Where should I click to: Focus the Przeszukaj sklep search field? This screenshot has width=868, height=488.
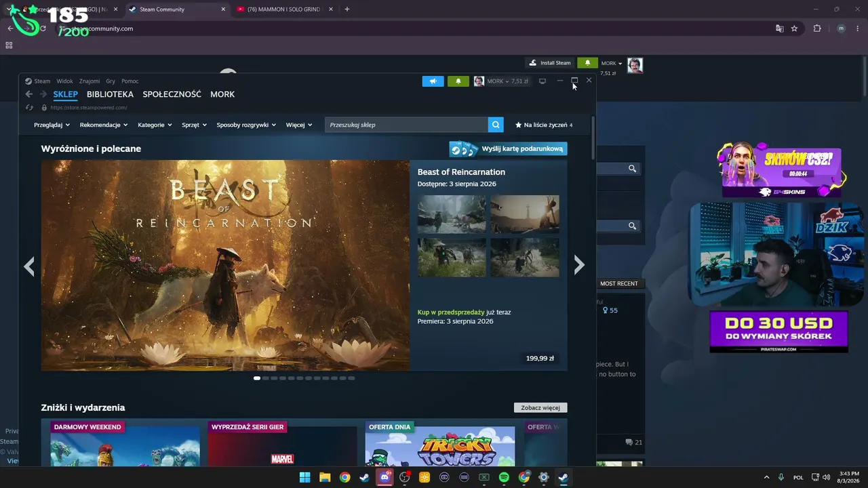[406, 125]
